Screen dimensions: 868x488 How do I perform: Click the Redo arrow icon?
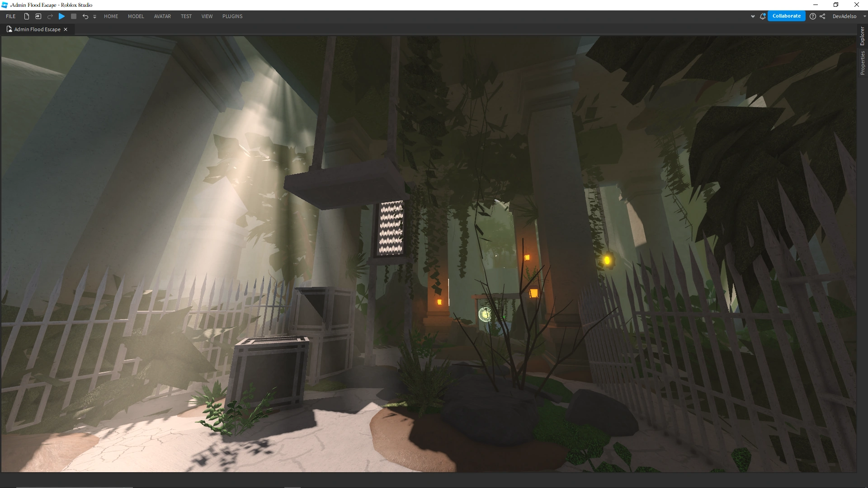50,16
